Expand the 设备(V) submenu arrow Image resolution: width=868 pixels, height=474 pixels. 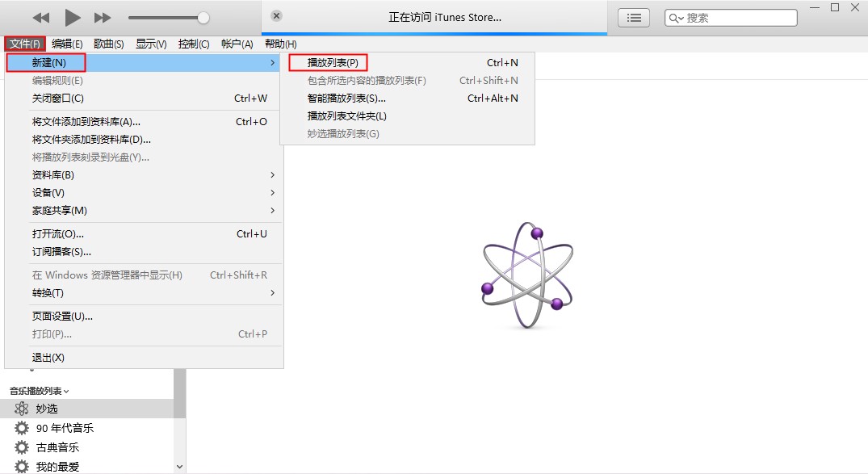pos(272,193)
